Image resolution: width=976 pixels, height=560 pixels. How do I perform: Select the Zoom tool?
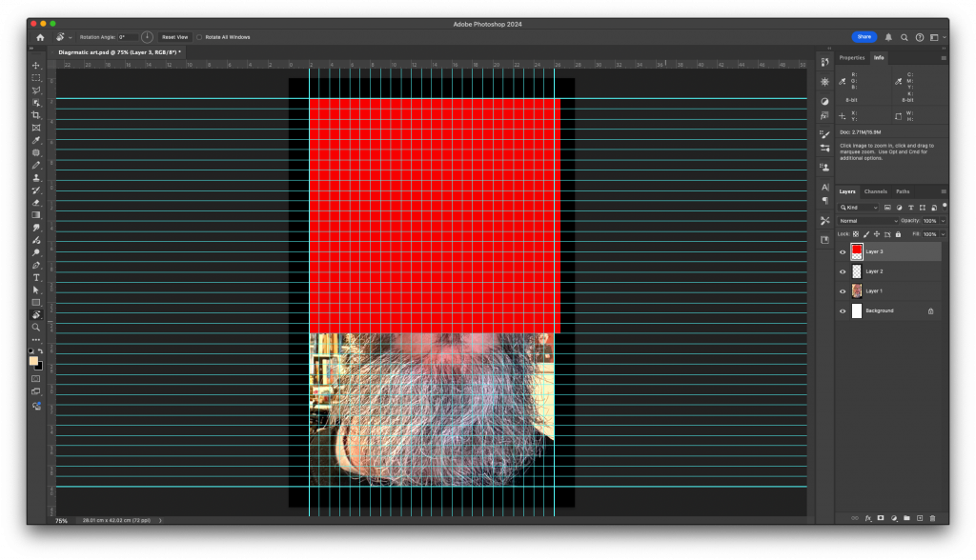(x=36, y=327)
